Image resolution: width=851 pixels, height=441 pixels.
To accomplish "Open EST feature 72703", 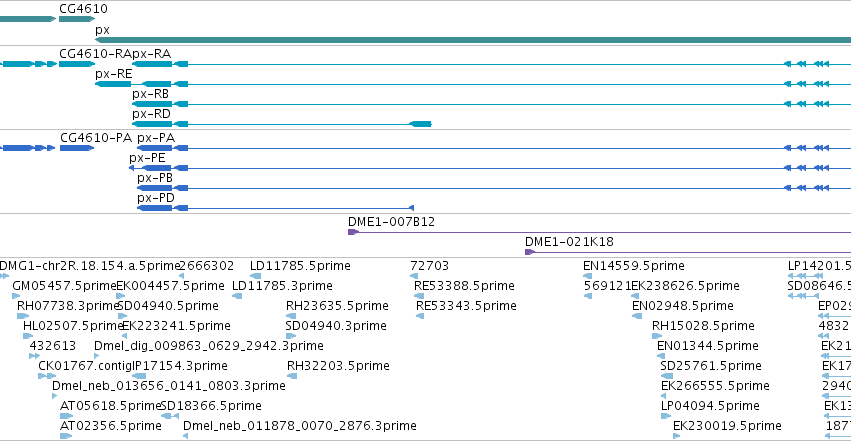I will tap(414, 276).
